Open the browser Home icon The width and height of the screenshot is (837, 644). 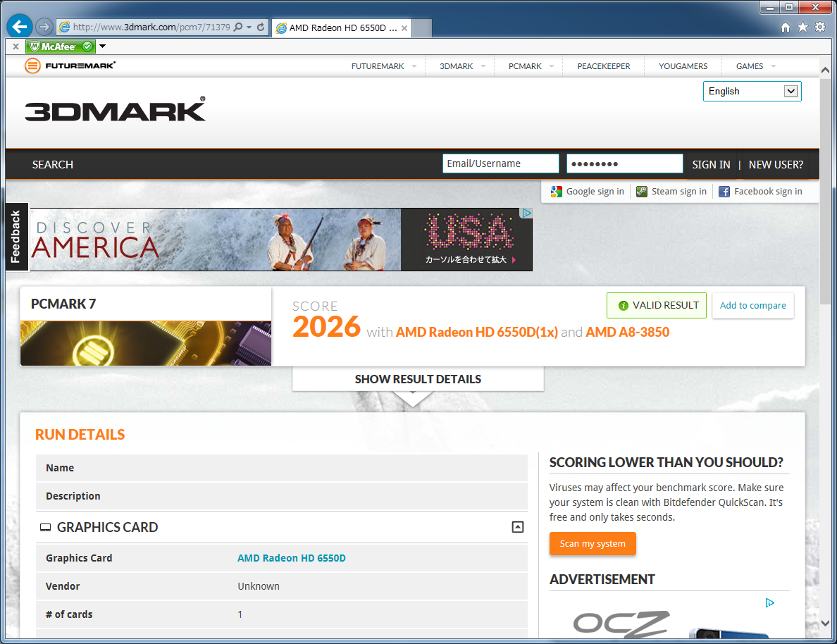(x=786, y=27)
